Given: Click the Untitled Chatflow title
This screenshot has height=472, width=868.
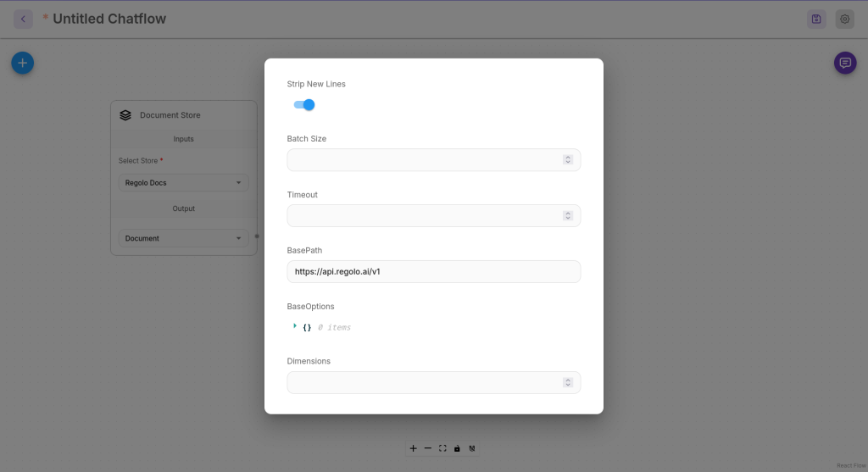Looking at the screenshot, I should pyautogui.click(x=109, y=19).
